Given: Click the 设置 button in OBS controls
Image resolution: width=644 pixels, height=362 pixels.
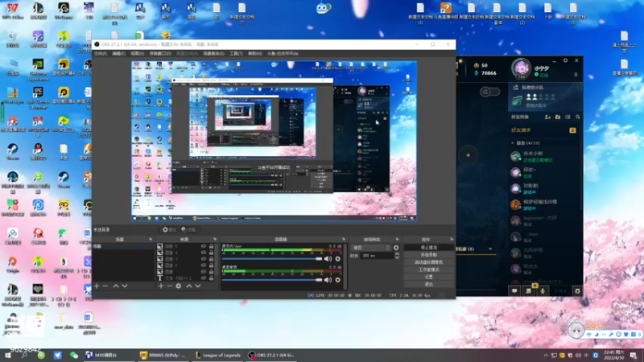Looking at the screenshot, I should point(429,277).
